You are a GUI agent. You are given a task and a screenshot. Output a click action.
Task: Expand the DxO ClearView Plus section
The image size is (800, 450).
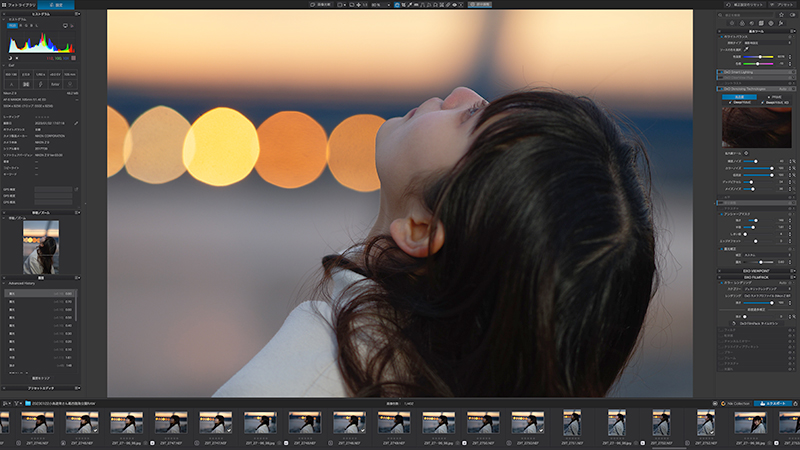[756, 78]
